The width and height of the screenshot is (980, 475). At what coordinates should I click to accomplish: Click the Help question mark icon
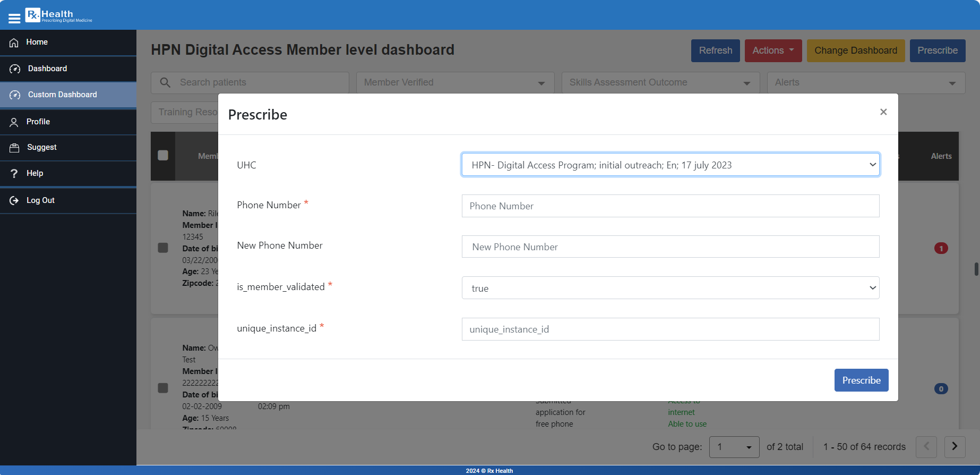point(14,174)
